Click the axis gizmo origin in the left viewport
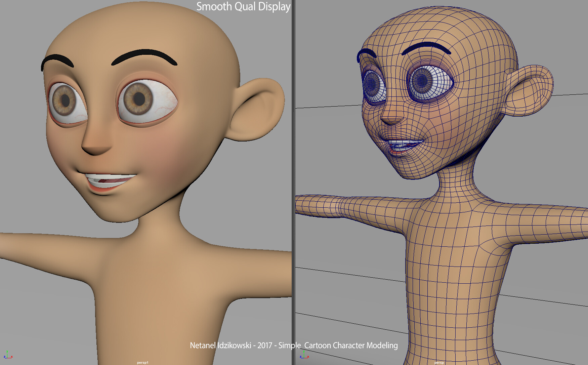 pyautogui.click(x=7, y=358)
